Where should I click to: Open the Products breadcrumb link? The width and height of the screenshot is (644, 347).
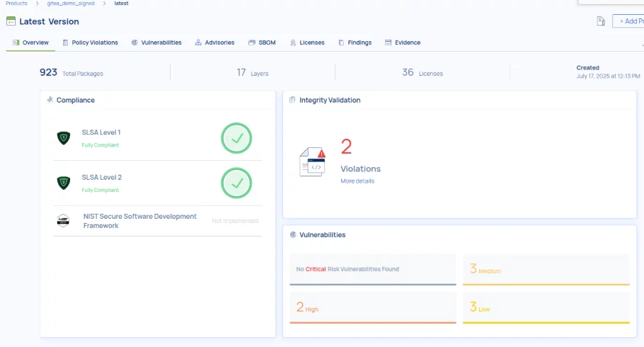click(16, 4)
